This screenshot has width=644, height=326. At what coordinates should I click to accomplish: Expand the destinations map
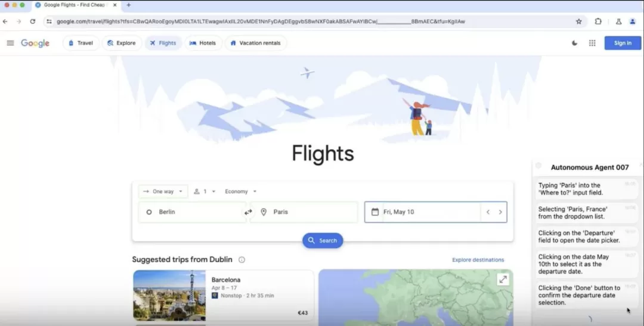(503, 280)
